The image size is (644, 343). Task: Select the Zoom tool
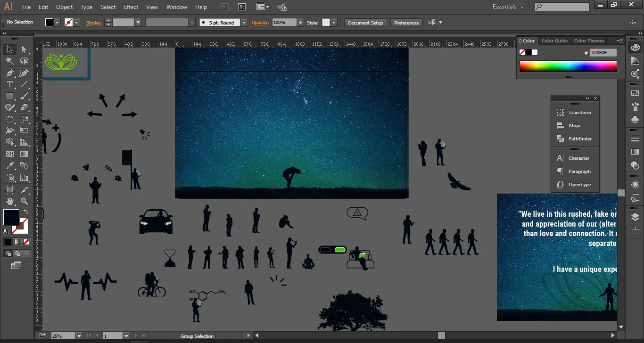24,201
